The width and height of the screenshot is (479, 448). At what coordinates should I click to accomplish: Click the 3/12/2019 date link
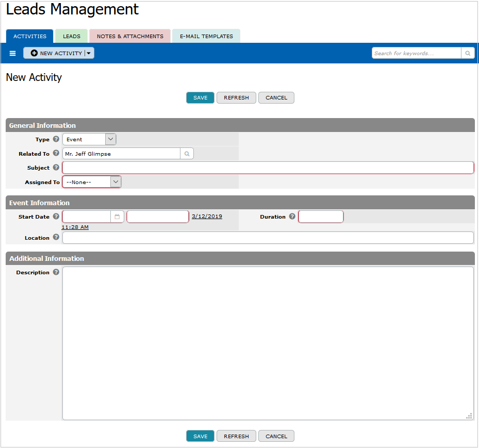[x=207, y=217]
